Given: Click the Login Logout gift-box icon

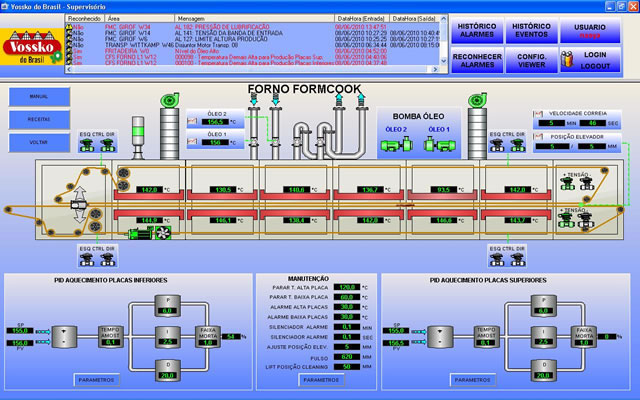Looking at the screenshot, I should pyautogui.click(x=567, y=60).
